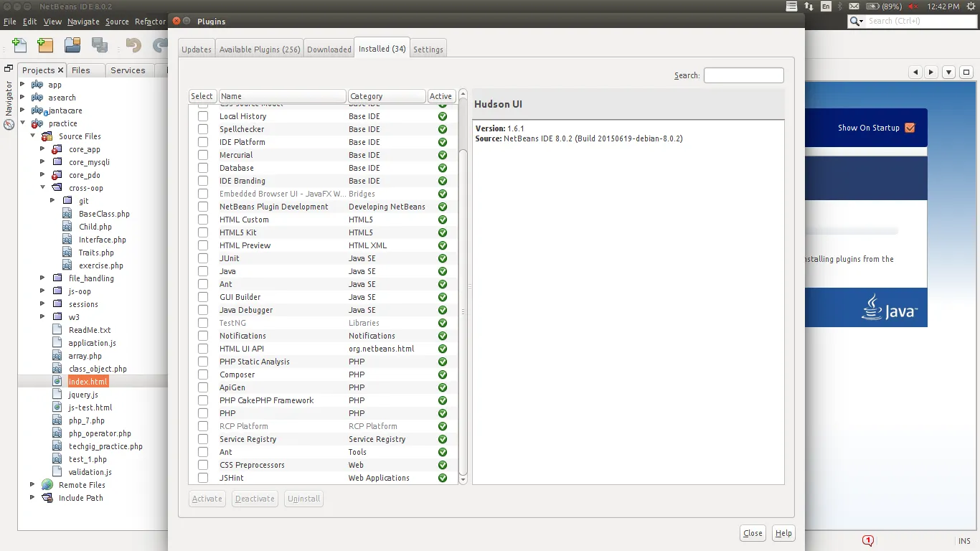The image size is (980, 551).
Task: Click the maximize editor window icon
Action: coord(966,72)
